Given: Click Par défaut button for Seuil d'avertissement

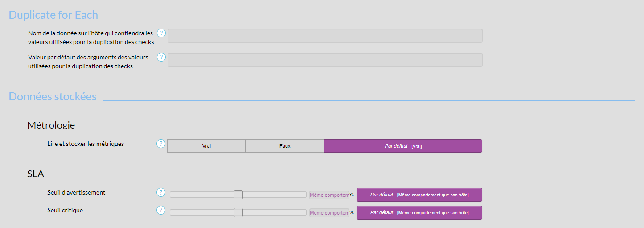Looking at the screenshot, I should point(419,195).
